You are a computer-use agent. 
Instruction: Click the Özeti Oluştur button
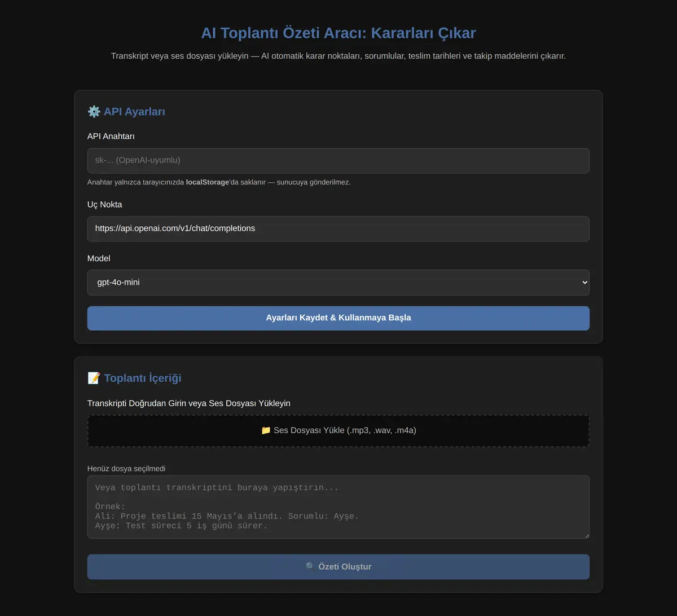point(338,566)
